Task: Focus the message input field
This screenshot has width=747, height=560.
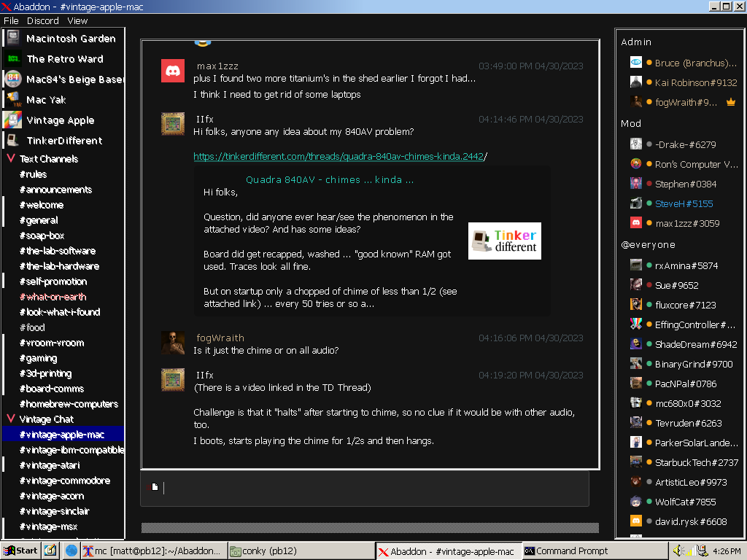Action: 365,488
